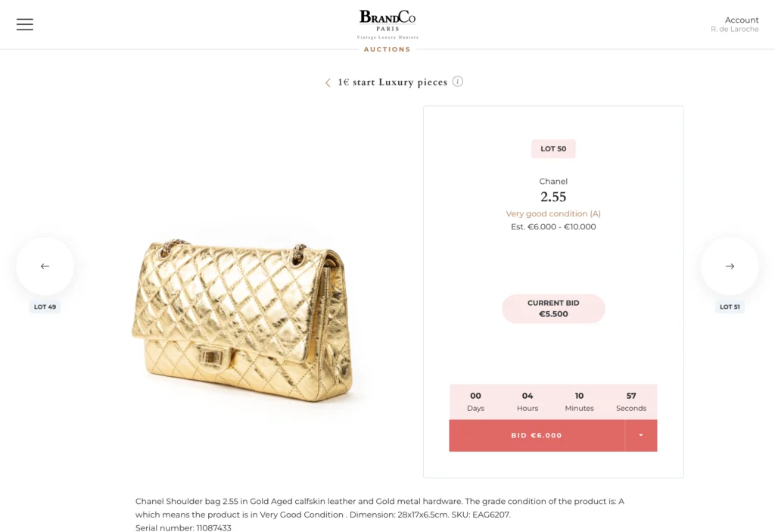Screen dimensions: 775x532
Task: Click the R. de Laroche account name
Action: pyautogui.click(x=734, y=30)
